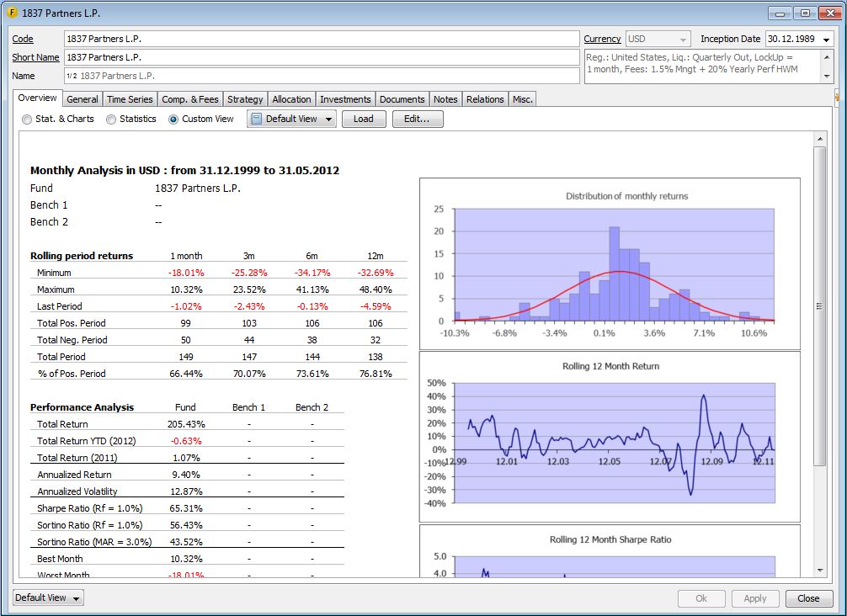Viewport: 847px width, 616px height.
Task: Click the Apply button
Action: (x=754, y=598)
